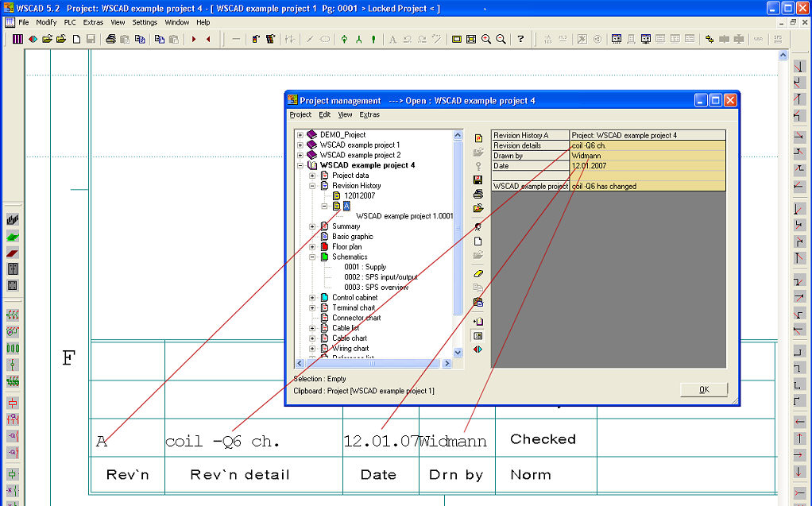Expand the Project data node

(312, 176)
